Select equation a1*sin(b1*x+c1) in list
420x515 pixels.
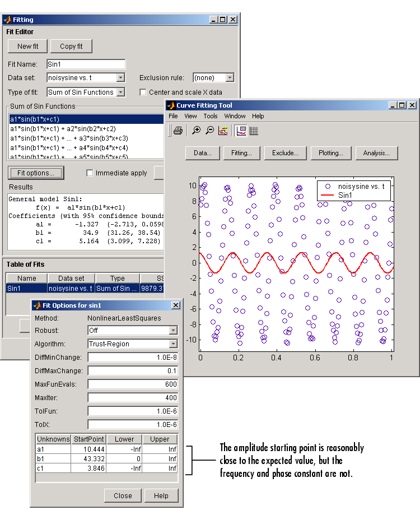point(86,119)
